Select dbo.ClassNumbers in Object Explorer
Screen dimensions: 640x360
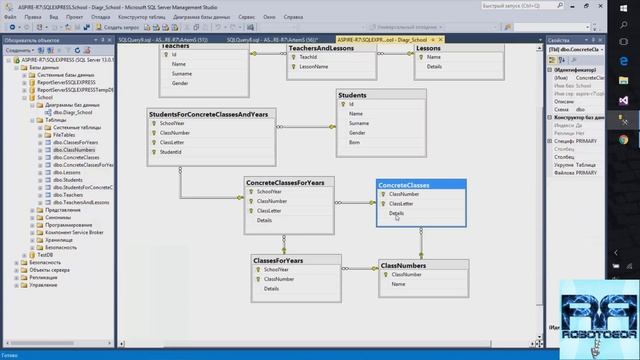(74, 150)
